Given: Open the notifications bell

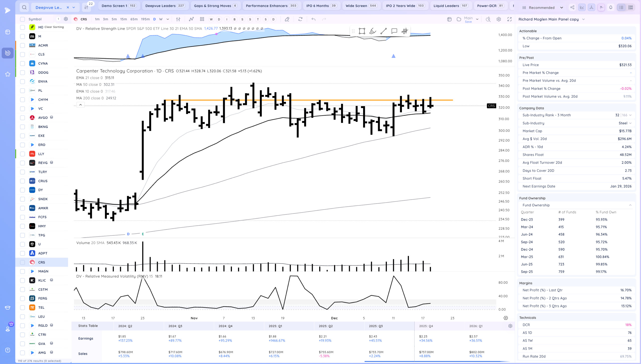Looking at the screenshot, I should click(611, 8).
